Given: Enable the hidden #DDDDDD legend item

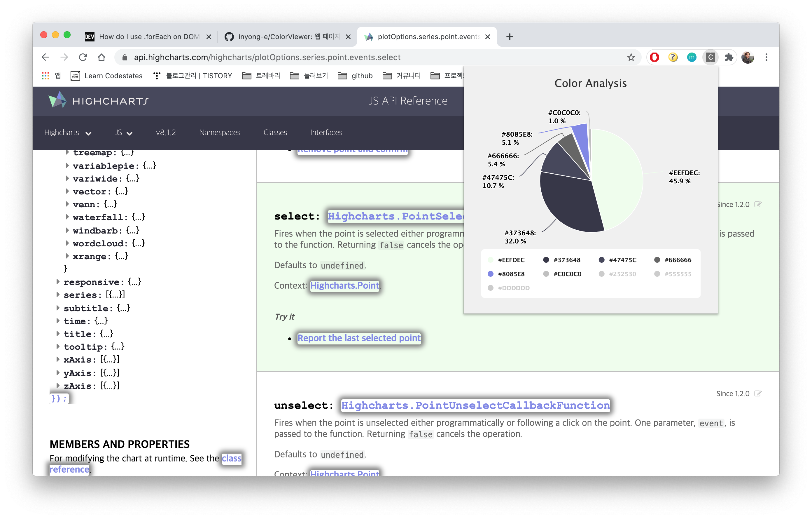Looking at the screenshot, I should pos(509,288).
